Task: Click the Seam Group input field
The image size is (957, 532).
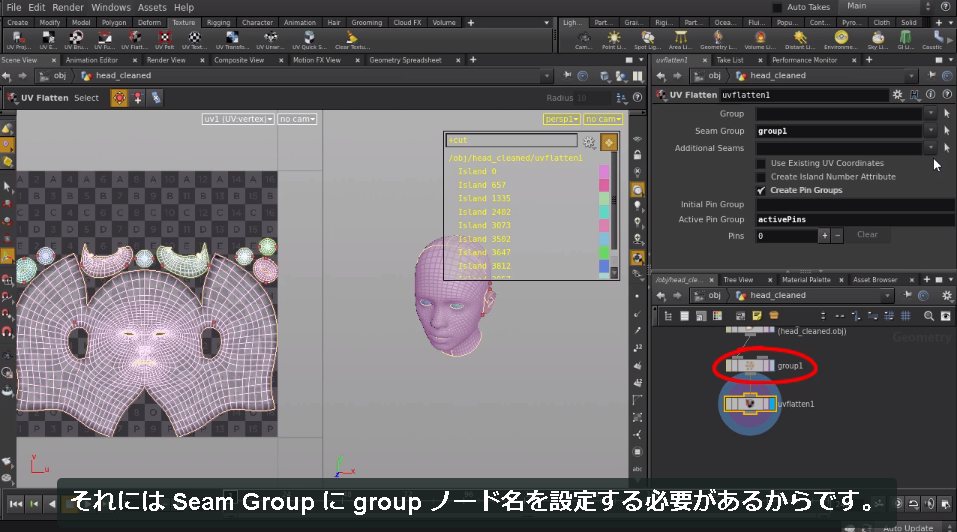Action: point(839,131)
